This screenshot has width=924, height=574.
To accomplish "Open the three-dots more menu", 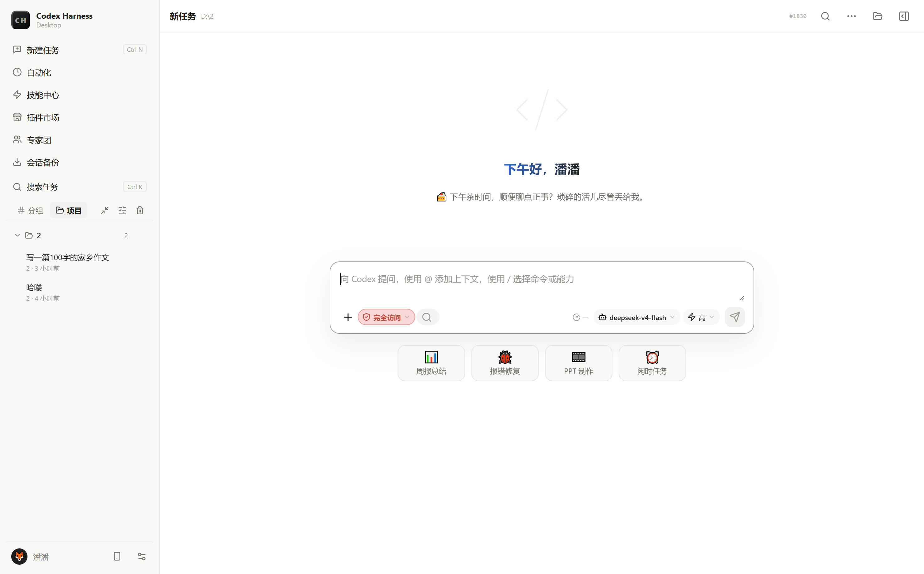I will (x=851, y=16).
